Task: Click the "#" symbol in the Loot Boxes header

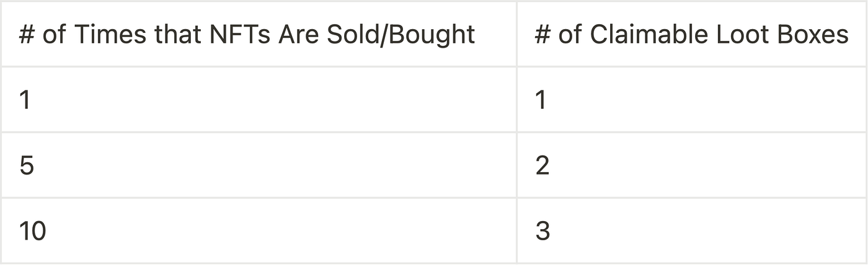Action: [x=542, y=34]
